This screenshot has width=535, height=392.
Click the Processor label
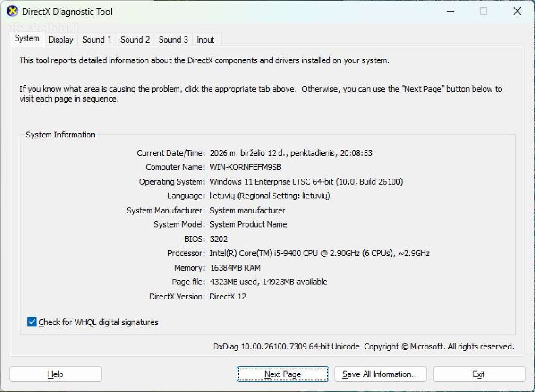186,253
